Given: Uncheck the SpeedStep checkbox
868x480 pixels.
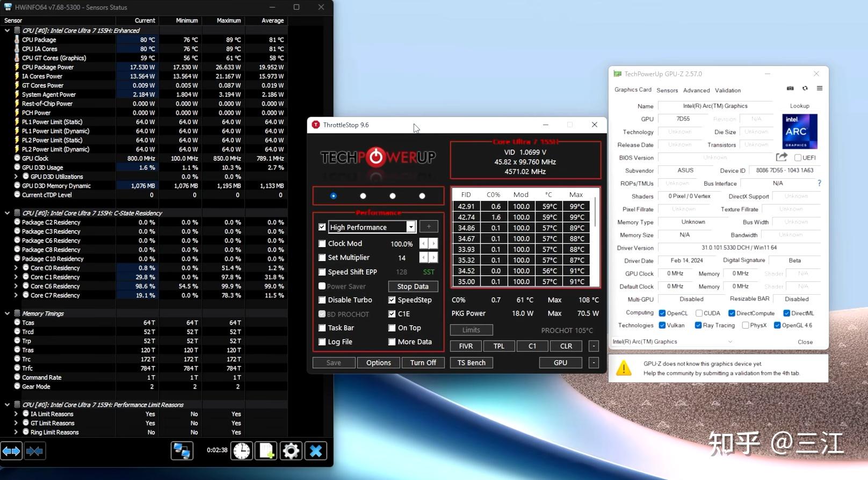Looking at the screenshot, I should [392, 300].
